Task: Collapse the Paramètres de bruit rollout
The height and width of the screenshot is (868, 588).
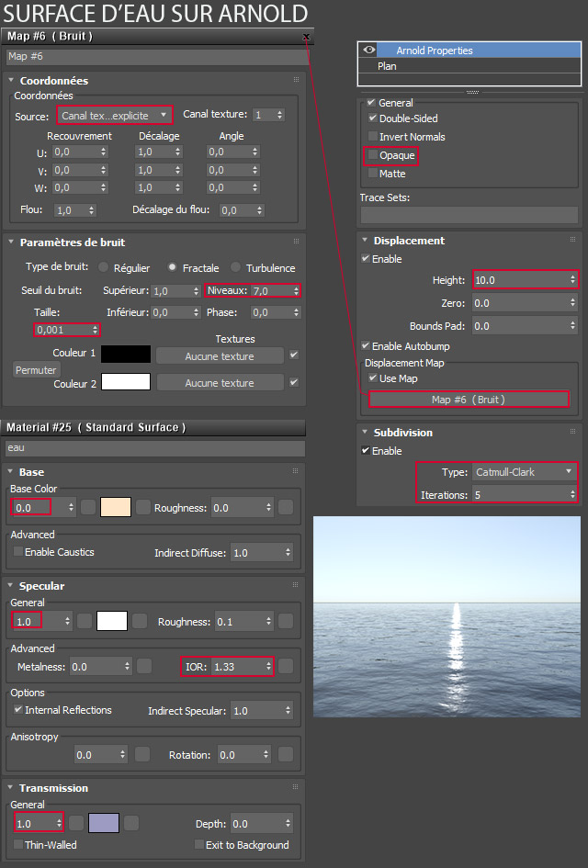Action: (x=11, y=242)
